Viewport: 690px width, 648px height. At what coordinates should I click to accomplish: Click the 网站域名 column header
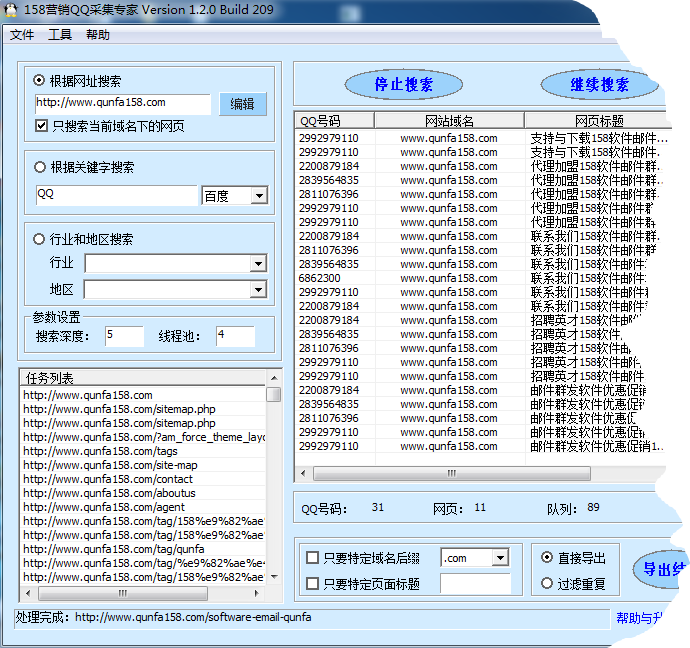tap(449, 121)
